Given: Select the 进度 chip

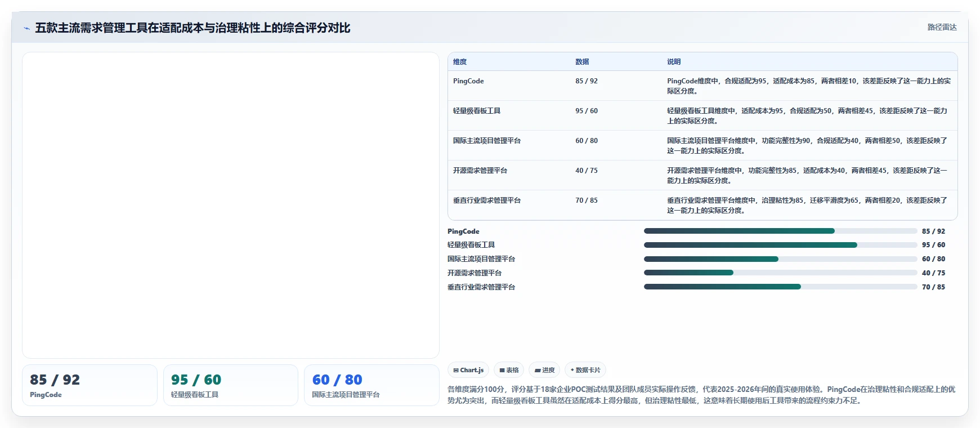Looking at the screenshot, I should coord(544,370).
